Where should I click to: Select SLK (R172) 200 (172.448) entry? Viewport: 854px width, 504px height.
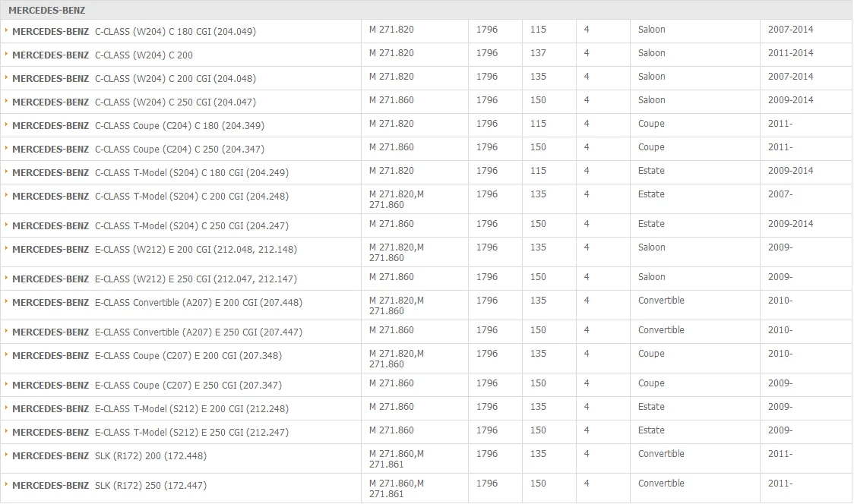click(109, 456)
